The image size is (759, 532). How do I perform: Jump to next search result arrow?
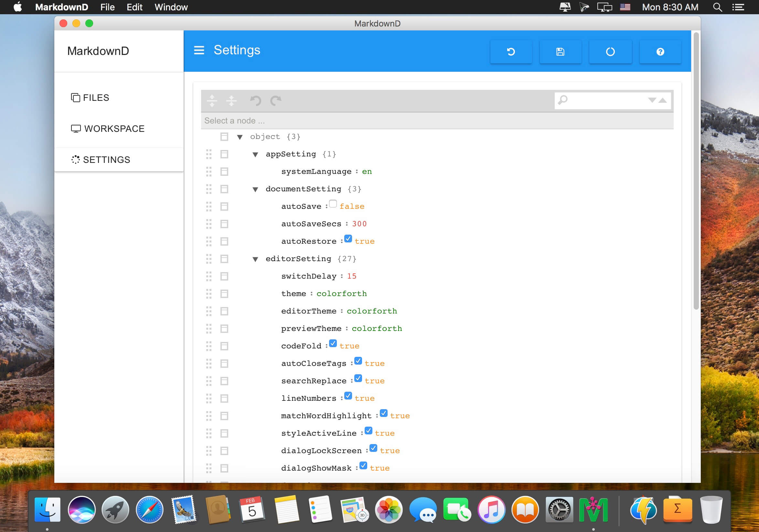(652, 100)
